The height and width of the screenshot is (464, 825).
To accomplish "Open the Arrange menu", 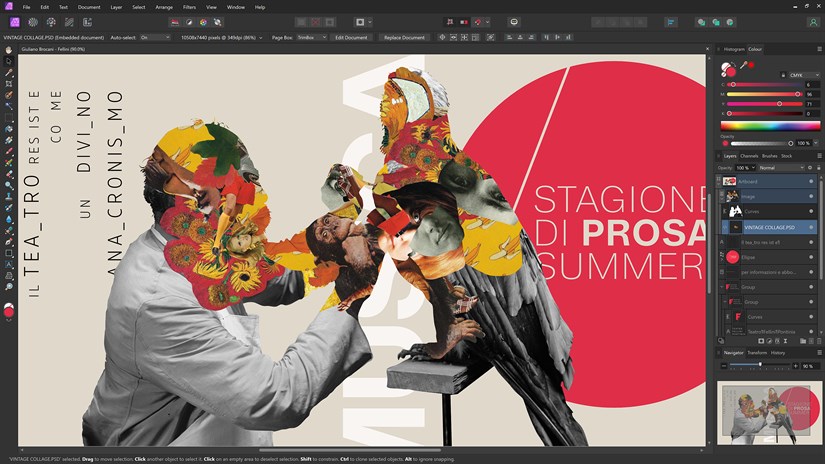I will (164, 7).
